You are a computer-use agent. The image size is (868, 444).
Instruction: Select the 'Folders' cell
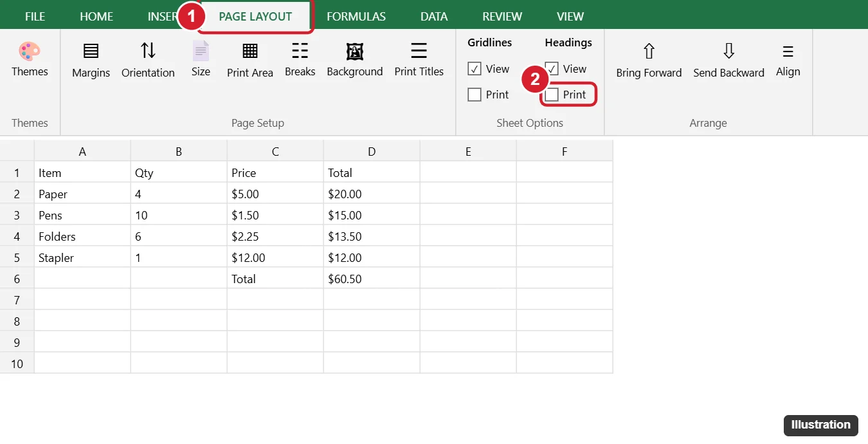(82, 236)
